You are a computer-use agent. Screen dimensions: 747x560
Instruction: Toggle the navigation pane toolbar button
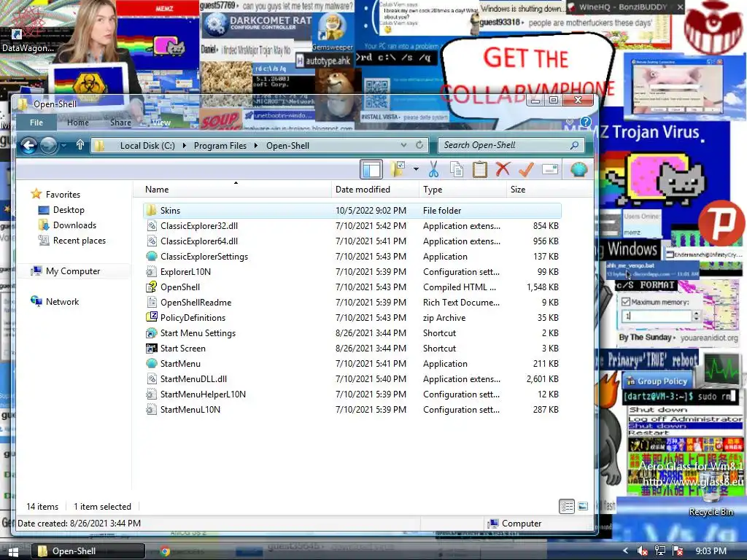(371, 169)
